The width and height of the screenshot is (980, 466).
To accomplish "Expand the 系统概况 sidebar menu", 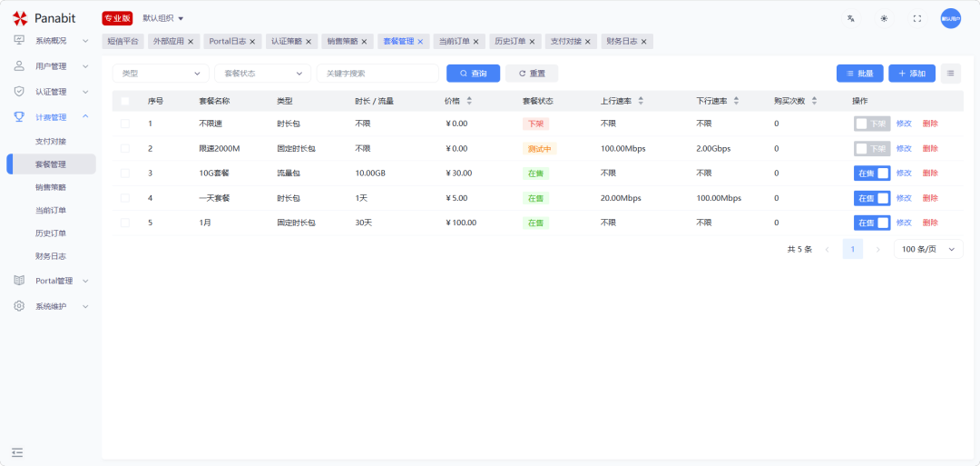I will 51,41.
